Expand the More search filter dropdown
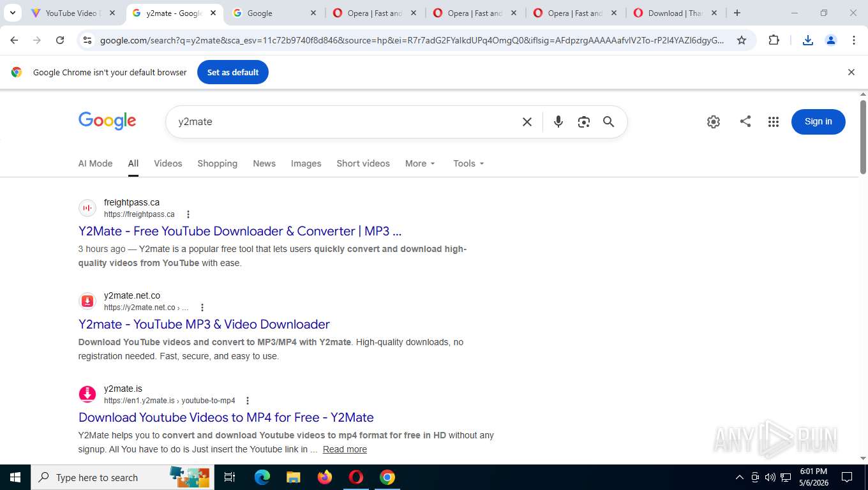 click(420, 163)
